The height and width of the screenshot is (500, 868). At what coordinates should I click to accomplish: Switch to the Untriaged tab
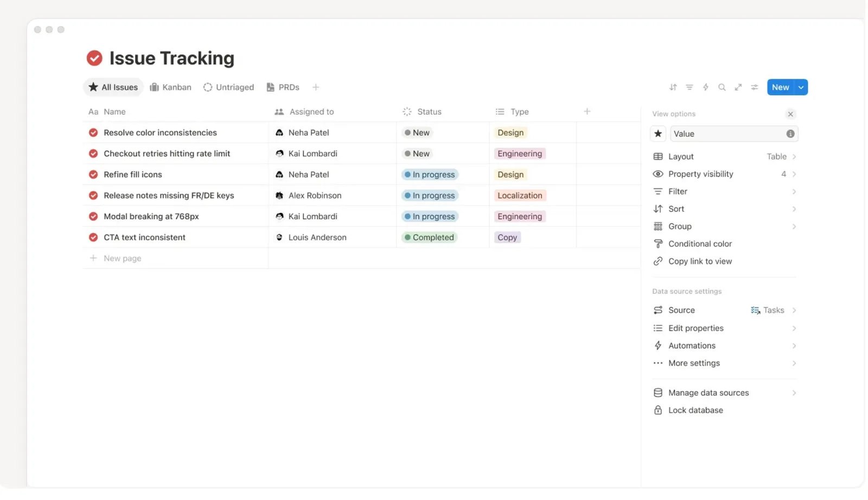pos(228,87)
